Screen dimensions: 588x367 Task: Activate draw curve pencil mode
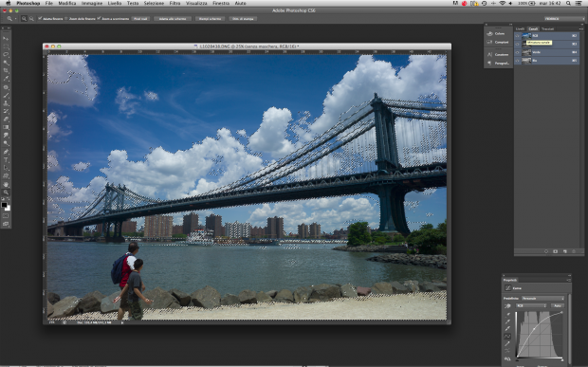508,343
